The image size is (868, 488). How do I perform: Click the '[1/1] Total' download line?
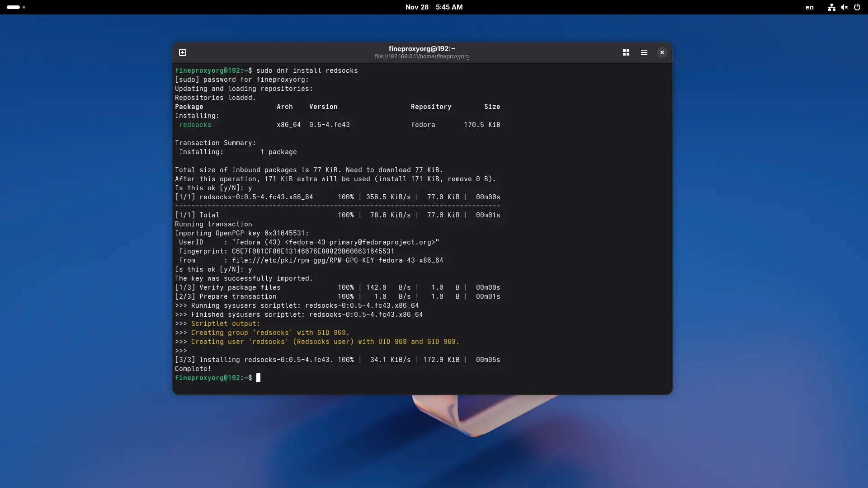(x=338, y=215)
